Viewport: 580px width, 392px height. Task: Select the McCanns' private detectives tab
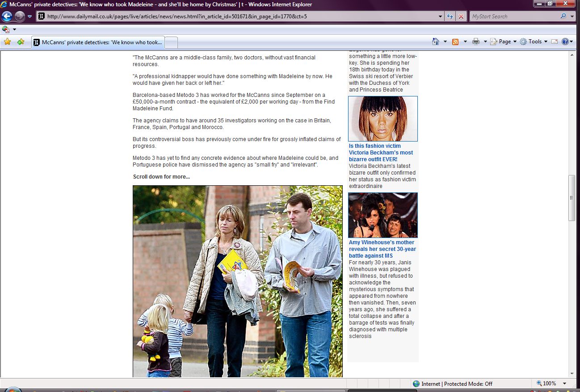[97, 42]
